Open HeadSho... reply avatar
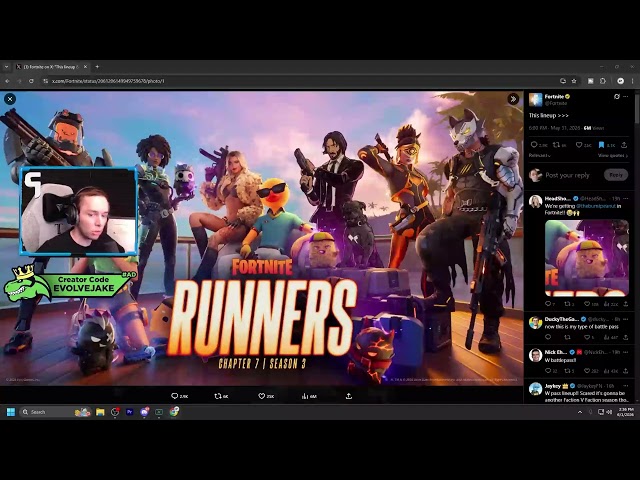The image size is (640, 480). (535, 202)
